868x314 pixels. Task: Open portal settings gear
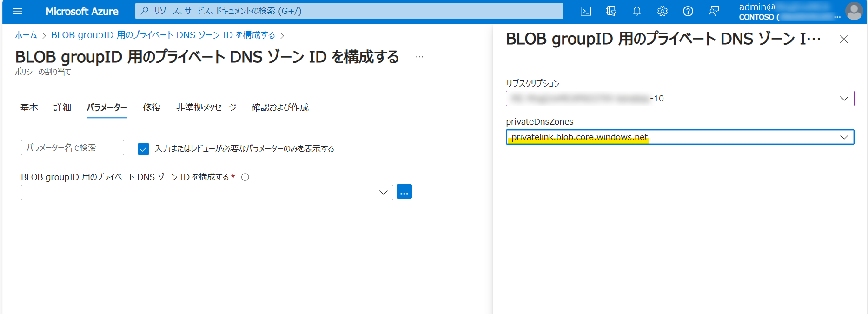(663, 11)
